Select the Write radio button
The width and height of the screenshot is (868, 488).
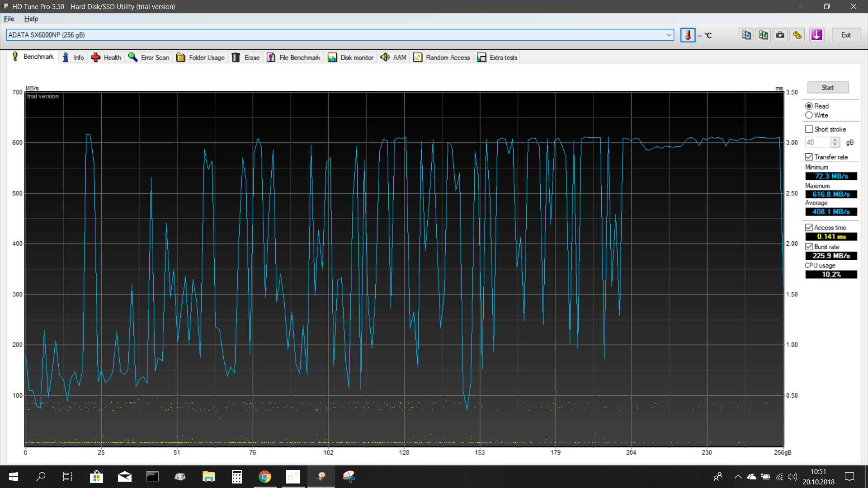[809, 115]
